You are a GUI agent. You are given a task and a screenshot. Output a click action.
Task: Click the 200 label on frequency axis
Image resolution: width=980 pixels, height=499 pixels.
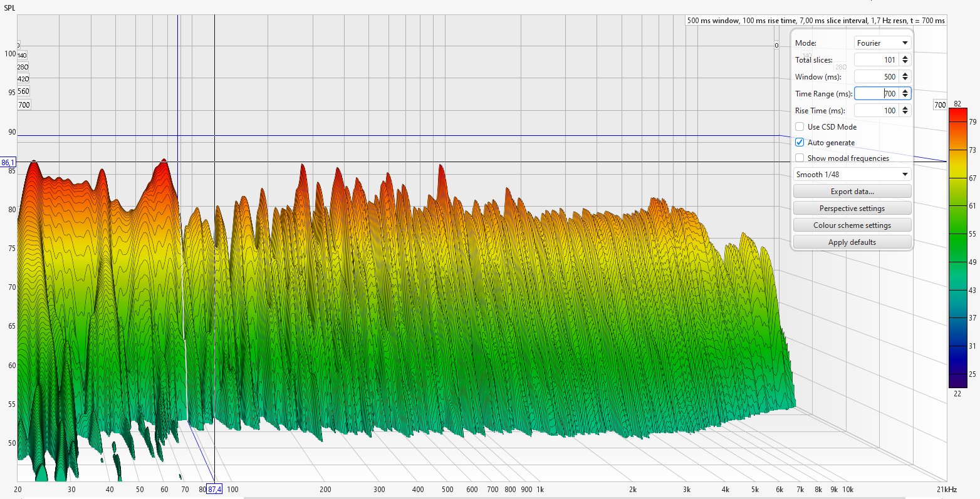325,490
